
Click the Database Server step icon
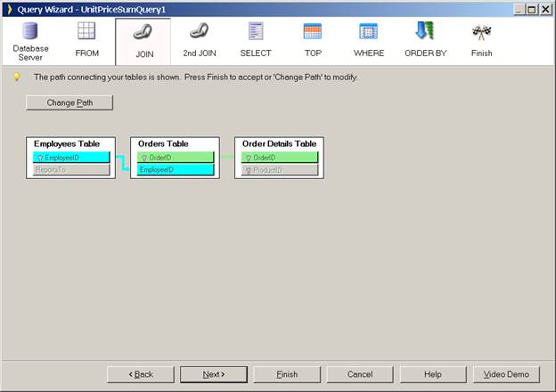point(30,32)
